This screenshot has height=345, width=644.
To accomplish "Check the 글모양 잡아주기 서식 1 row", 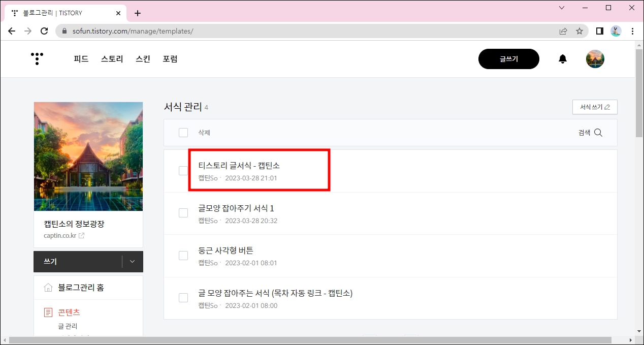I will pos(183,213).
